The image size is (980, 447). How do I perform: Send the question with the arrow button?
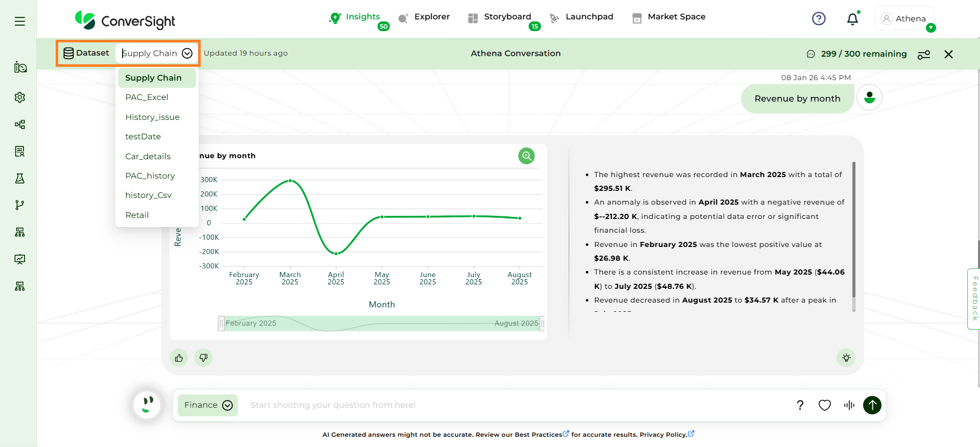(x=872, y=405)
